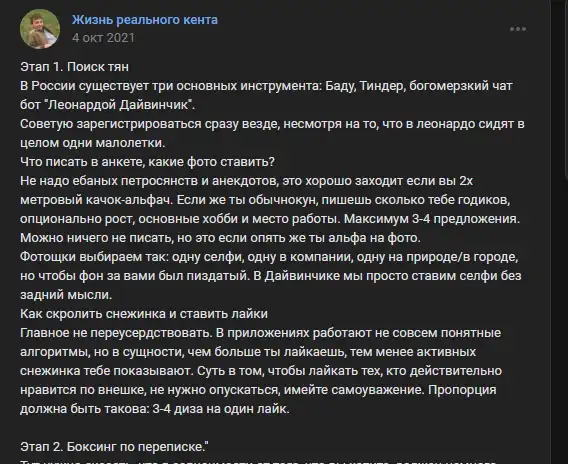Open the three-dot post options menu
This screenshot has height=464, width=568.
518,29
